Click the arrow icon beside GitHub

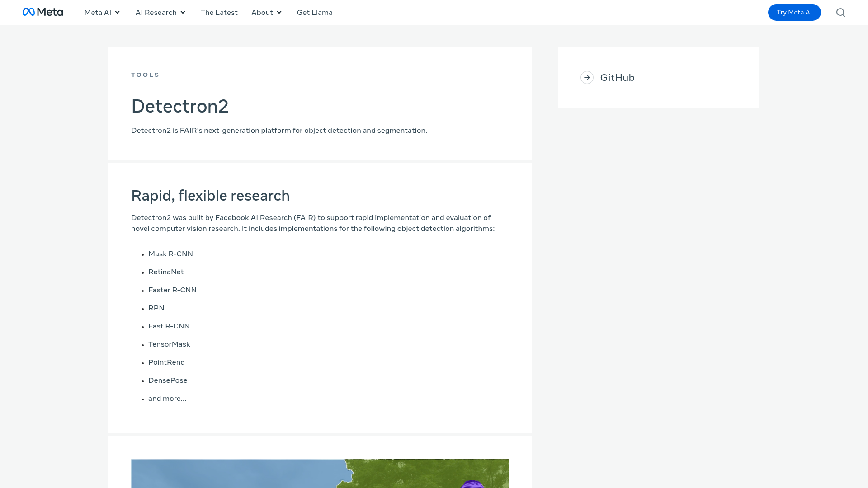tap(587, 77)
